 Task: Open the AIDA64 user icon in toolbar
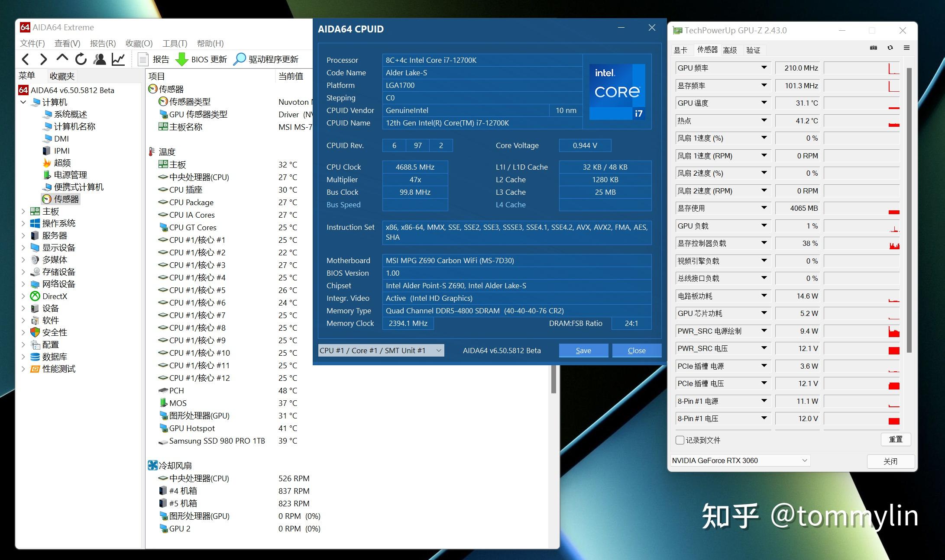pos(100,59)
